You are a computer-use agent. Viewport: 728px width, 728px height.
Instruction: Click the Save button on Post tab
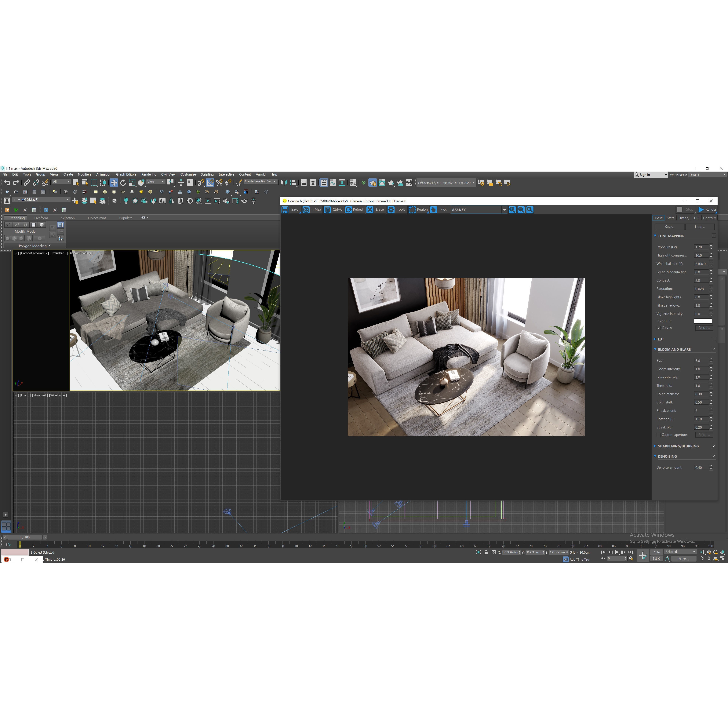(670, 227)
